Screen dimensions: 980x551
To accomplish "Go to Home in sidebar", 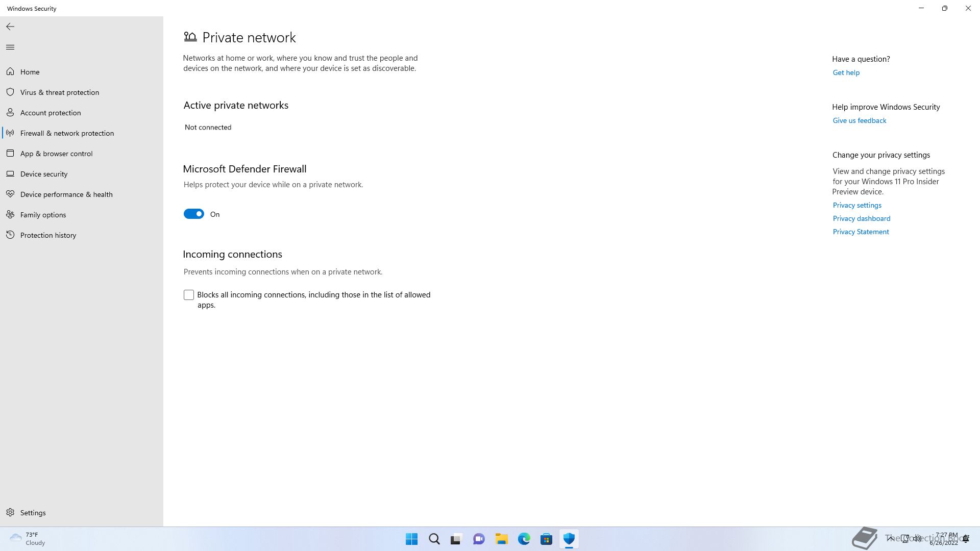I will 30,72.
